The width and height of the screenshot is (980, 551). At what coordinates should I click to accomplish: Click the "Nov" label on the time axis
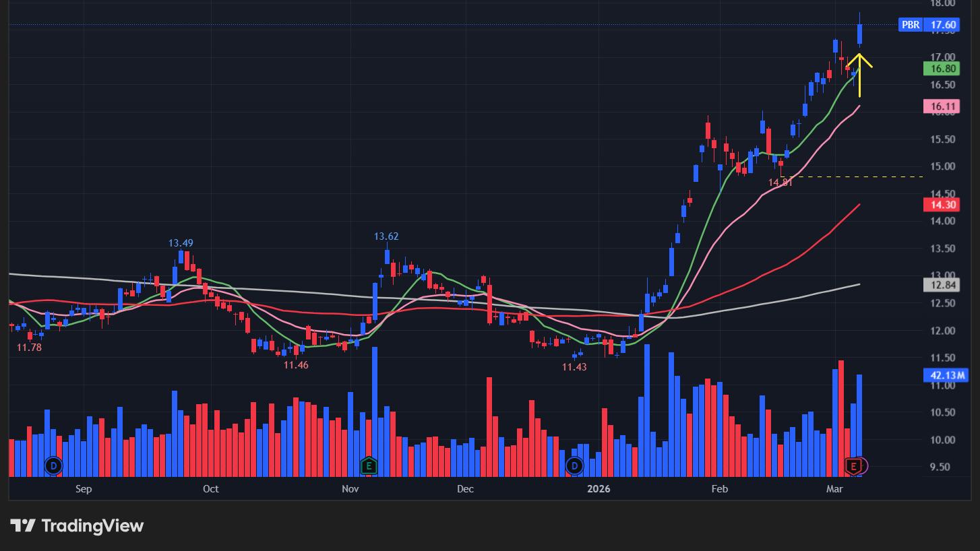(x=350, y=489)
